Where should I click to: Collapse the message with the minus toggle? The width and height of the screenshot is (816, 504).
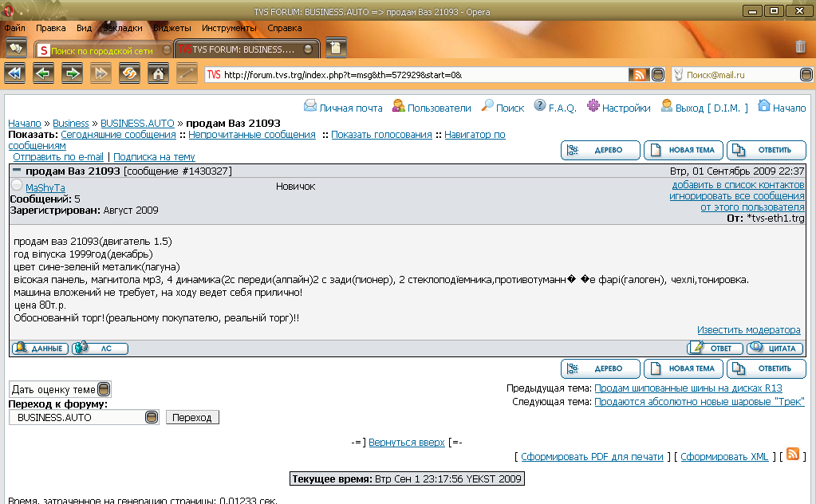(16, 171)
